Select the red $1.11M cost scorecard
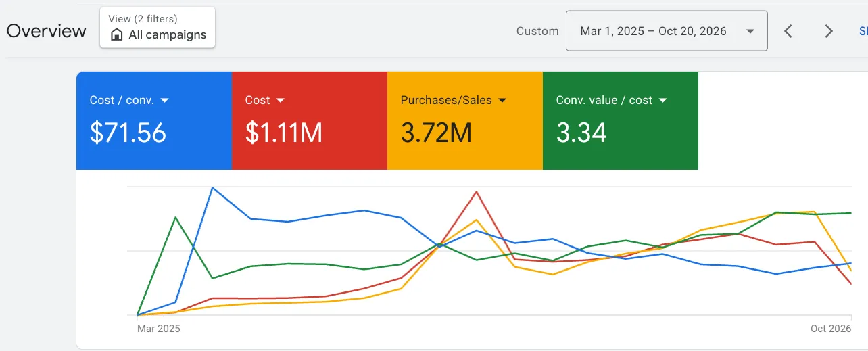Screen dimensions: 868x351 tap(310, 120)
